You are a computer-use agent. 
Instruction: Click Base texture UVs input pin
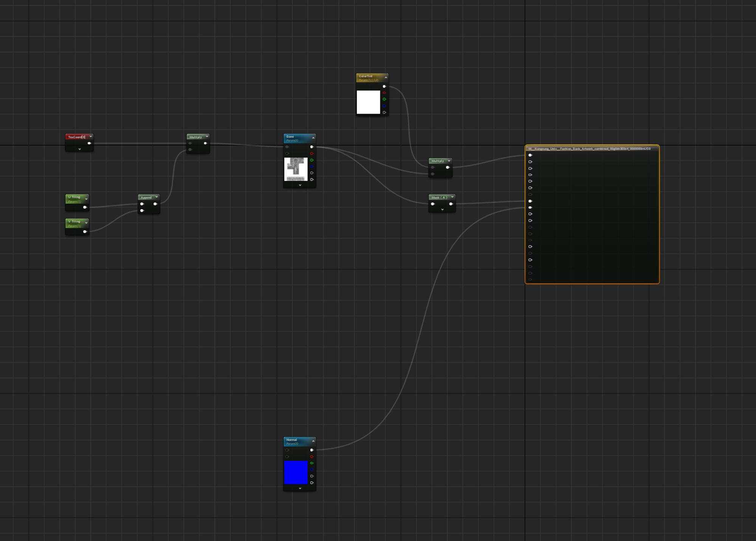[x=287, y=147]
